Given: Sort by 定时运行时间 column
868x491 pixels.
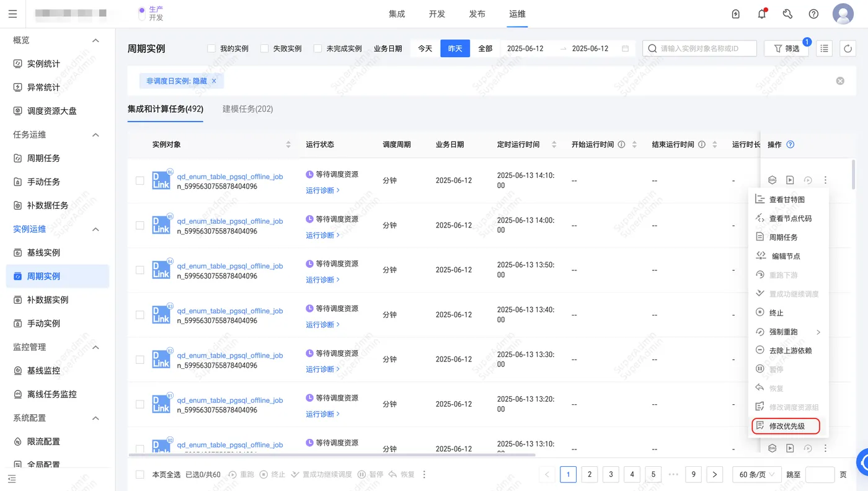Looking at the screenshot, I should point(554,144).
